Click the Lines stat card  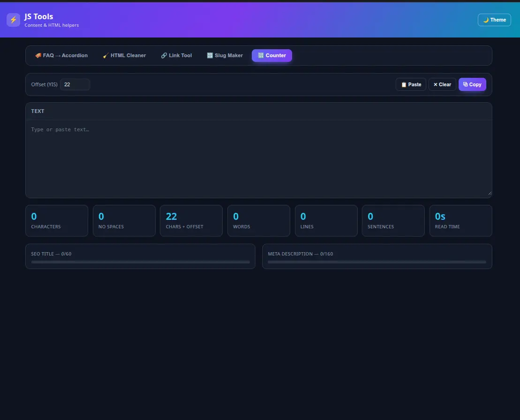pyautogui.click(x=326, y=221)
